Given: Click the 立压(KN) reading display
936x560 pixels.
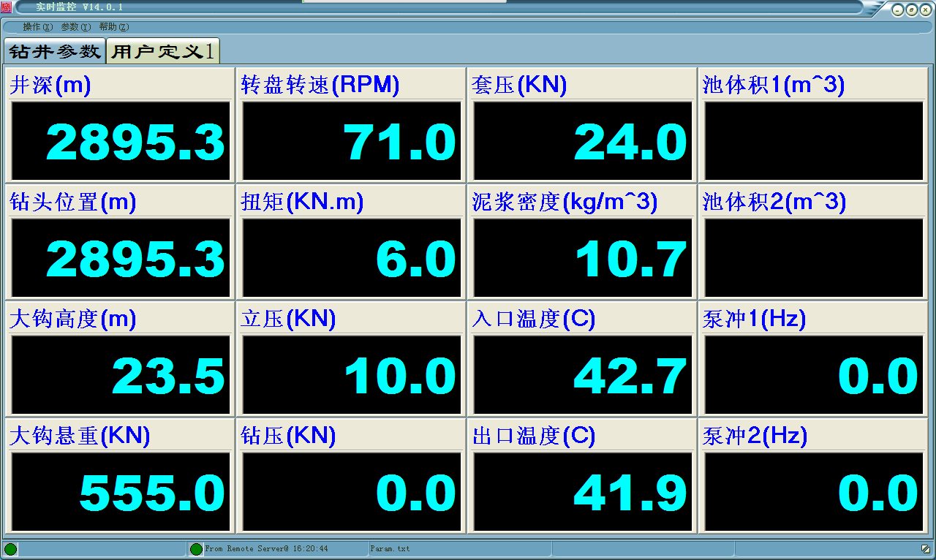Looking at the screenshot, I should point(352,375).
